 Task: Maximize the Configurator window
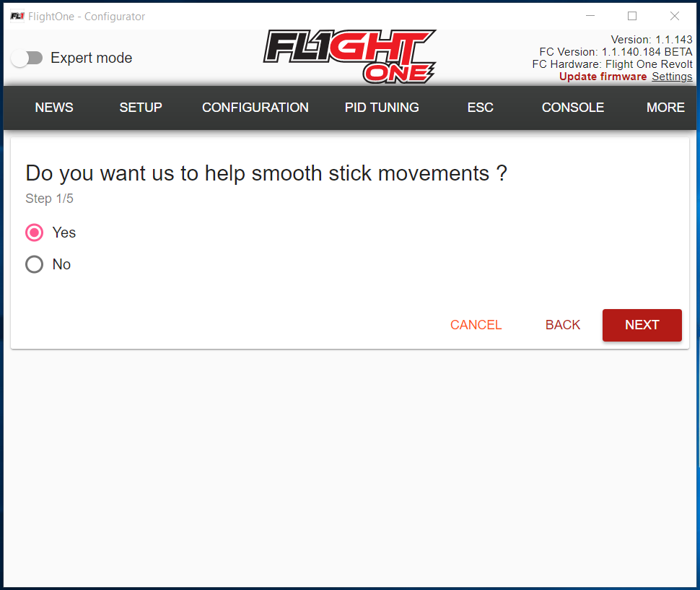point(632,16)
